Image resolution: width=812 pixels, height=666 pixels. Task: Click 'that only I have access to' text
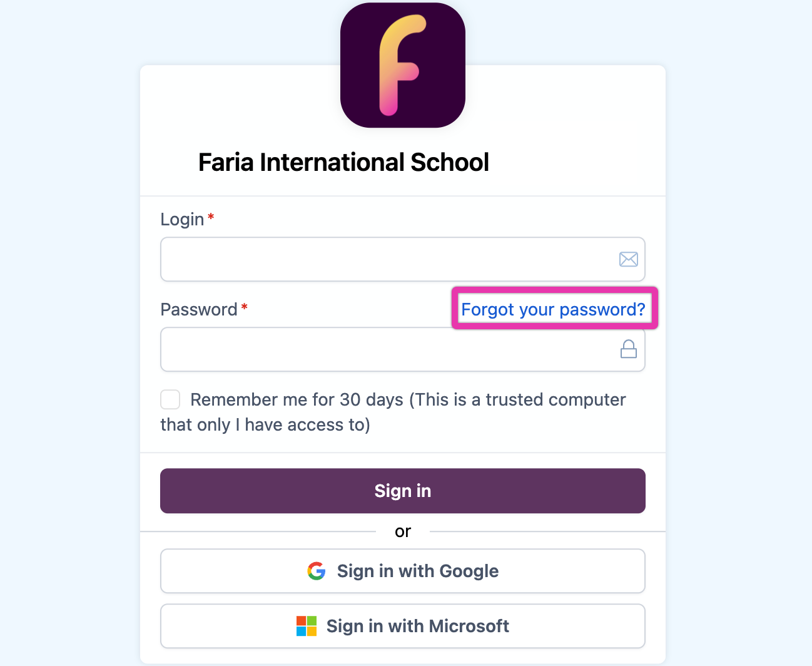(265, 425)
